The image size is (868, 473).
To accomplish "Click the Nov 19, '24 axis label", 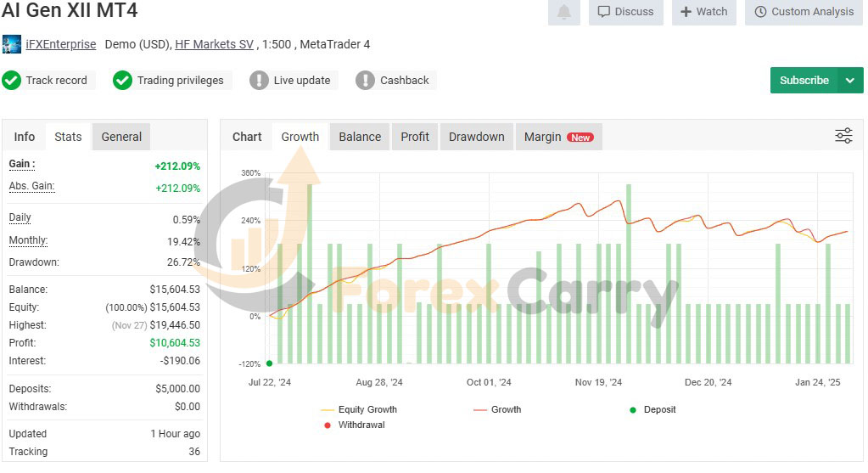I will 598,382.
